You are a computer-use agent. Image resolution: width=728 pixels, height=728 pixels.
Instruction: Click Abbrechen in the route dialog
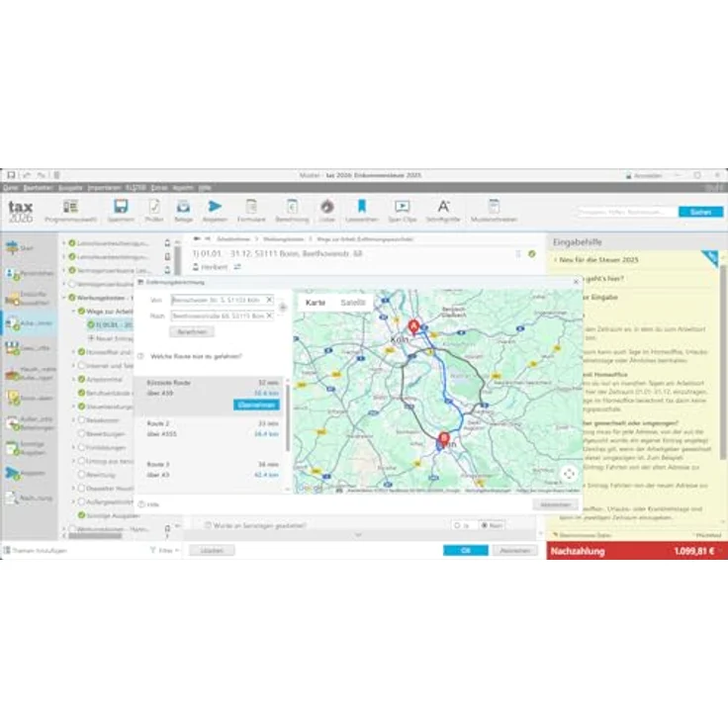click(555, 504)
